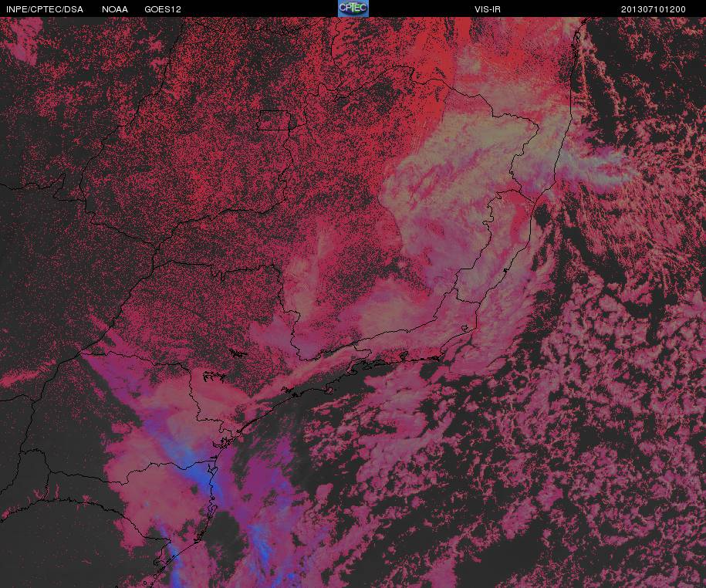The image size is (706, 588).
Task: Click the 201307101200 timestamp
Action: point(654,9)
